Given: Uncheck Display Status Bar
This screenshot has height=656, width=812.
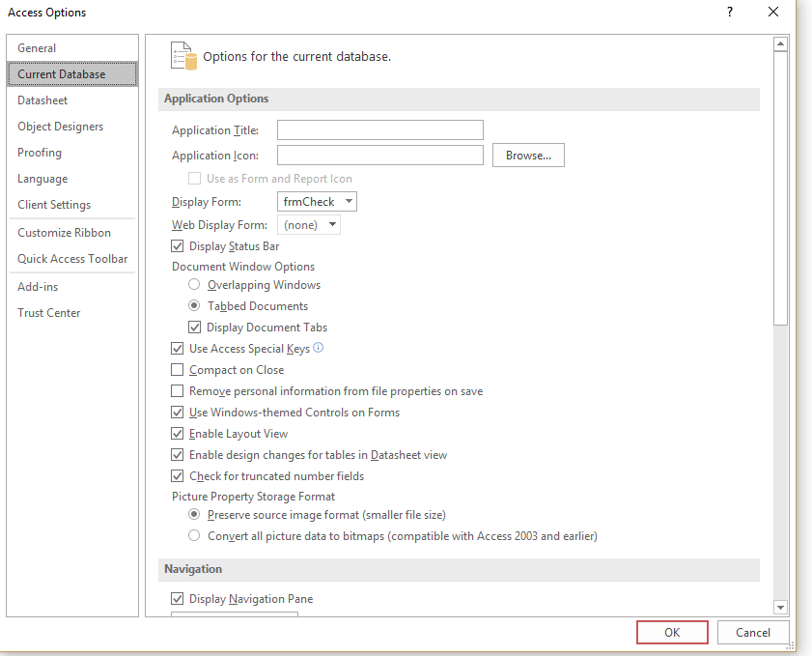Looking at the screenshot, I should point(177,246).
